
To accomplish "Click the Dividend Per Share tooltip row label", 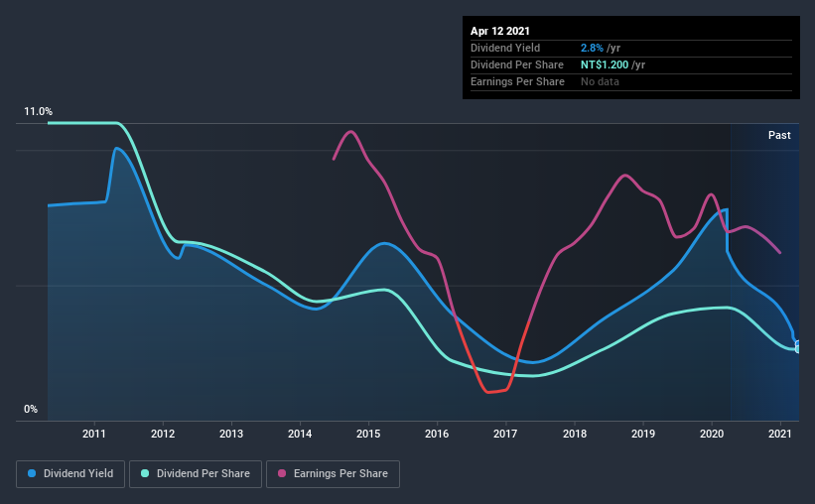I will pos(516,64).
